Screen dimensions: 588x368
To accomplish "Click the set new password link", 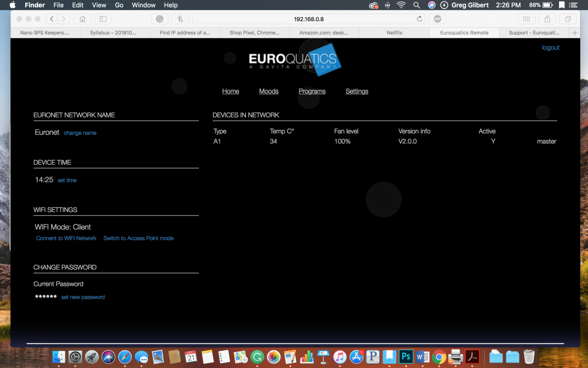I will click(83, 297).
